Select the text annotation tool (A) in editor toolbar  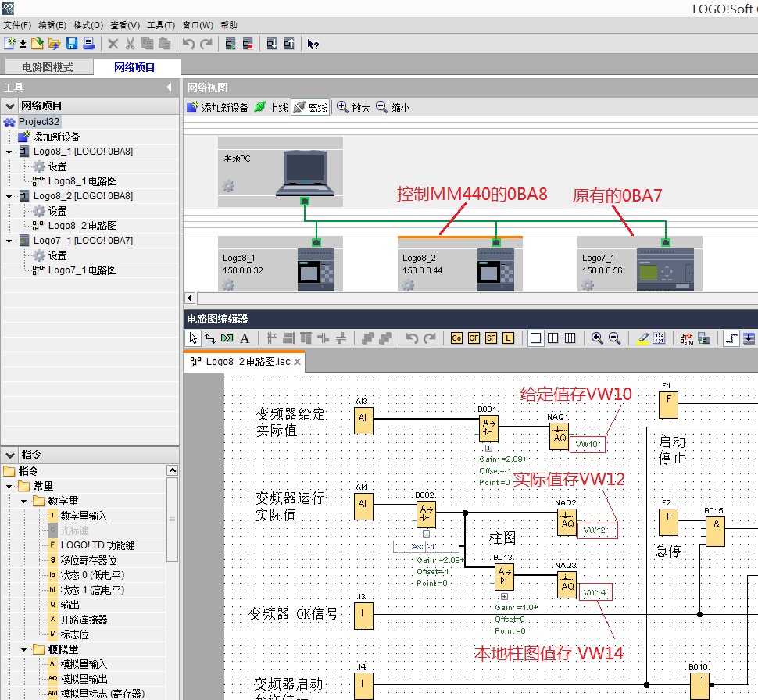245,338
